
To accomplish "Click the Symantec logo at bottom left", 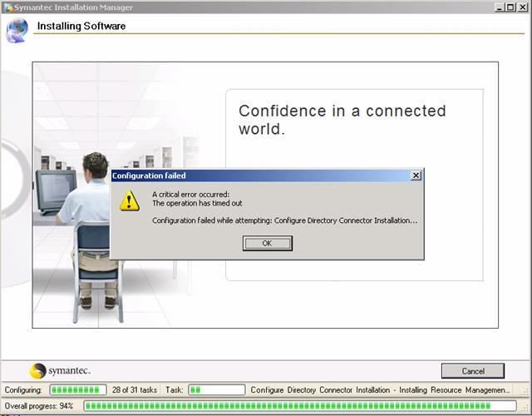I will (61, 370).
